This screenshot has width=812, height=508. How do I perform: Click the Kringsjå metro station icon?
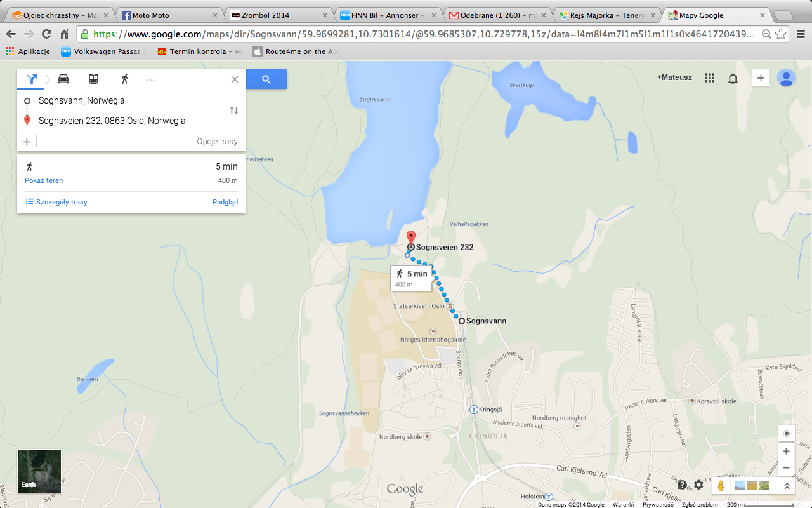point(473,410)
